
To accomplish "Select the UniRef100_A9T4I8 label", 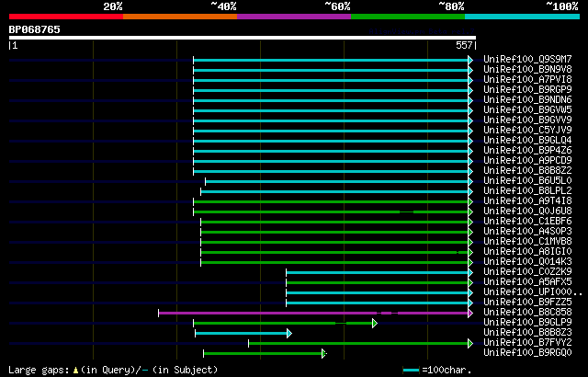I will click(x=527, y=201).
